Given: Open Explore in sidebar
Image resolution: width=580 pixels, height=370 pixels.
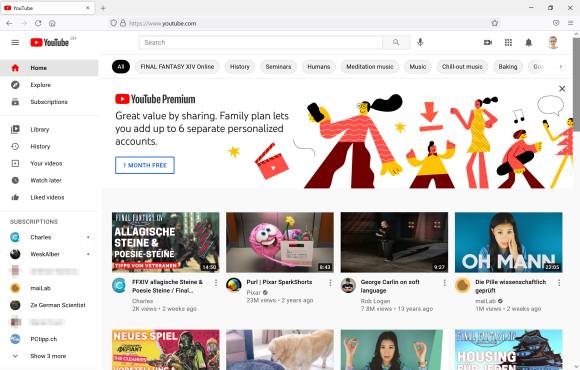Looking at the screenshot, I should pyautogui.click(x=49, y=85).
